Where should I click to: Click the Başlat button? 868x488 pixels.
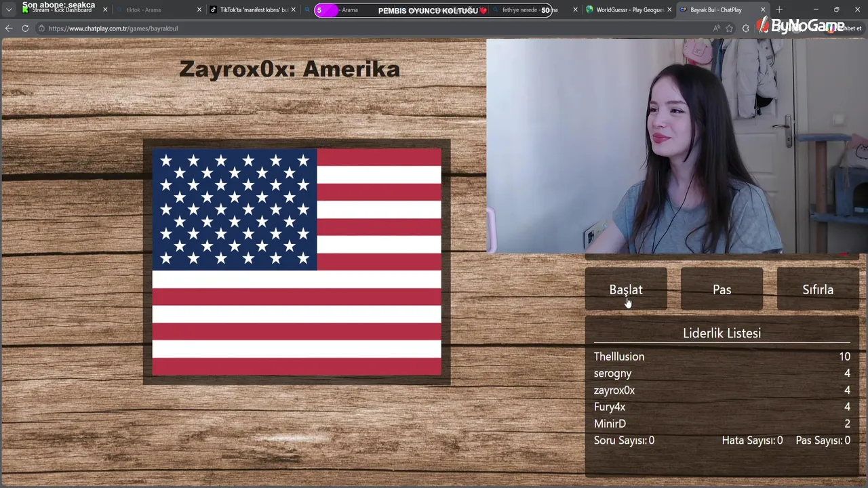(x=626, y=289)
